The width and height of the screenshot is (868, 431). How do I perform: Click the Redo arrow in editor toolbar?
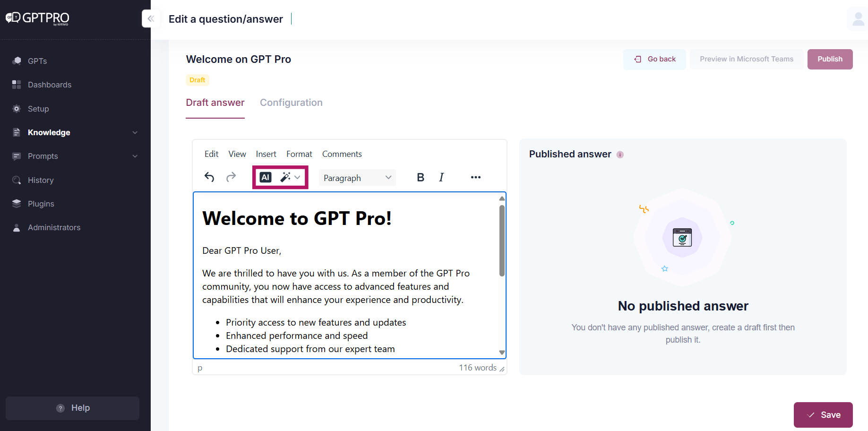(x=231, y=177)
